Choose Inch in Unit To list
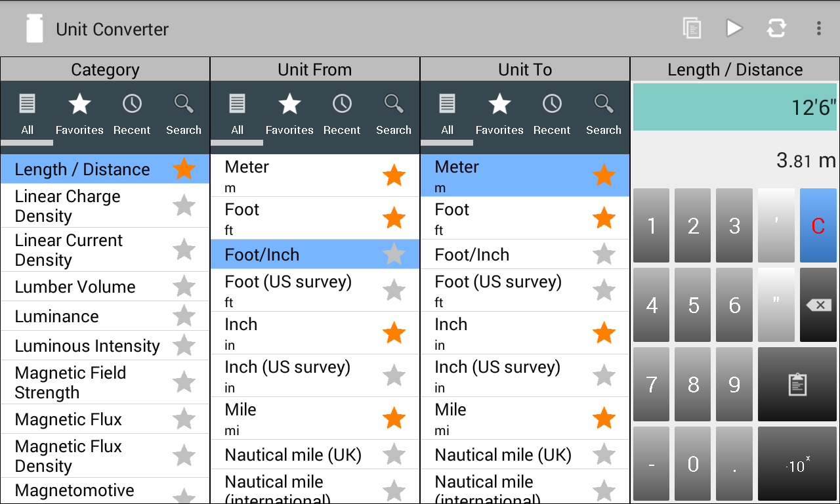 click(525, 333)
